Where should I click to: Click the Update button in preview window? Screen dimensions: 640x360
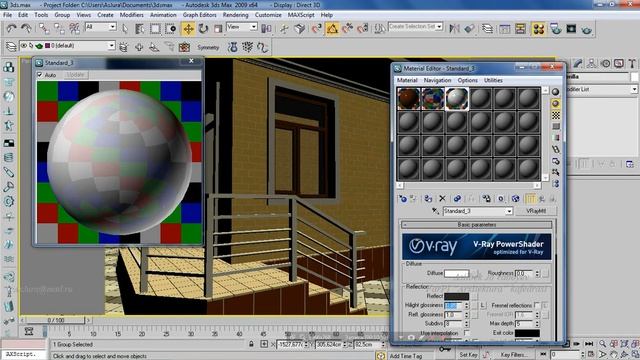[x=76, y=75]
